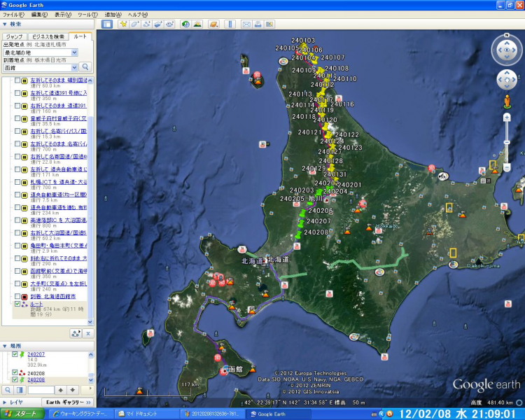The height and width of the screenshot is (420, 525).
Task: Click the Places list scroll down arrow
Action: 91,380
